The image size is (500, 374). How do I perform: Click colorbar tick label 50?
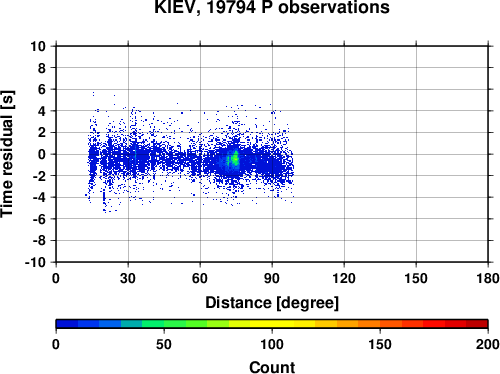pyautogui.click(x=164, y=344)
